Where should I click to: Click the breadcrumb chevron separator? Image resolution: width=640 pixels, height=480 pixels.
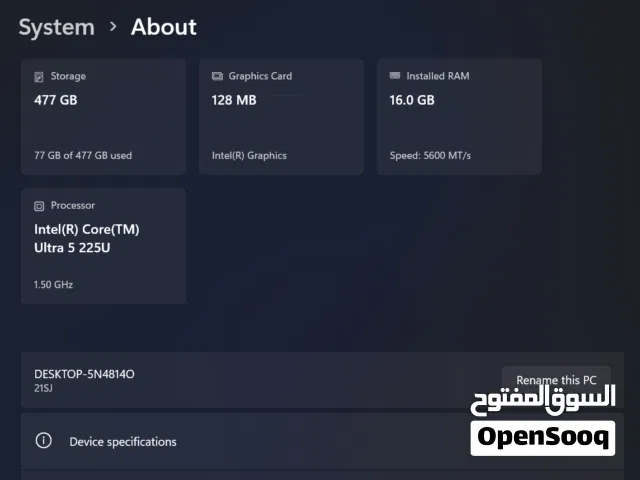click(113, 27)
